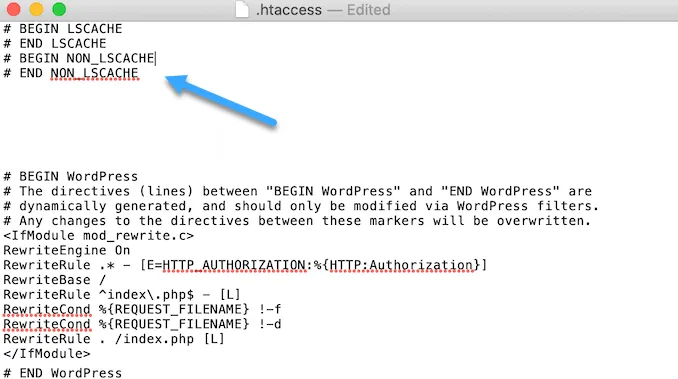Image resolution: width=678 pixels, height=379 pixels.
Task: Click the 'RewriteBase /' line
Action: pos(54,280)
